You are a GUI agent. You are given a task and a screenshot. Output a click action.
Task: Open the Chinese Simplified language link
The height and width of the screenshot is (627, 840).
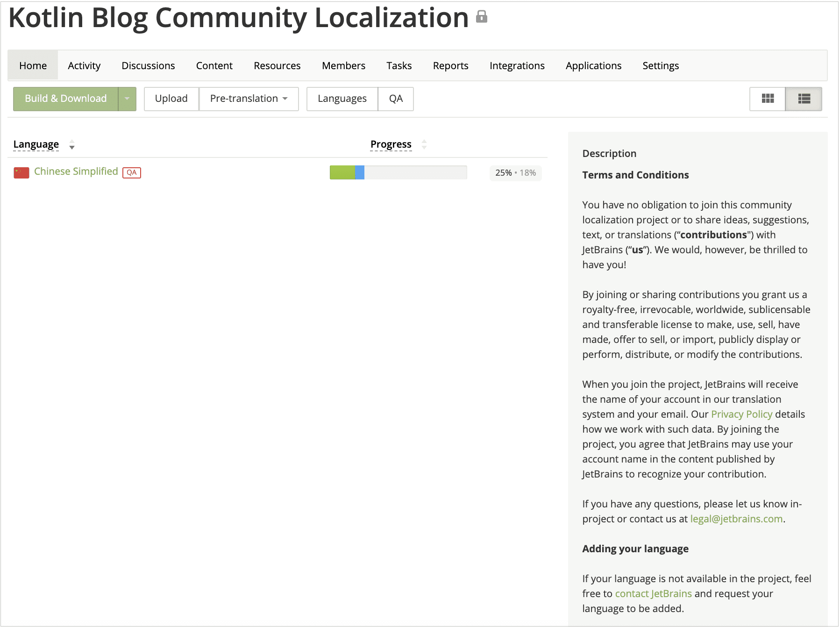click(x=76, y=171)
